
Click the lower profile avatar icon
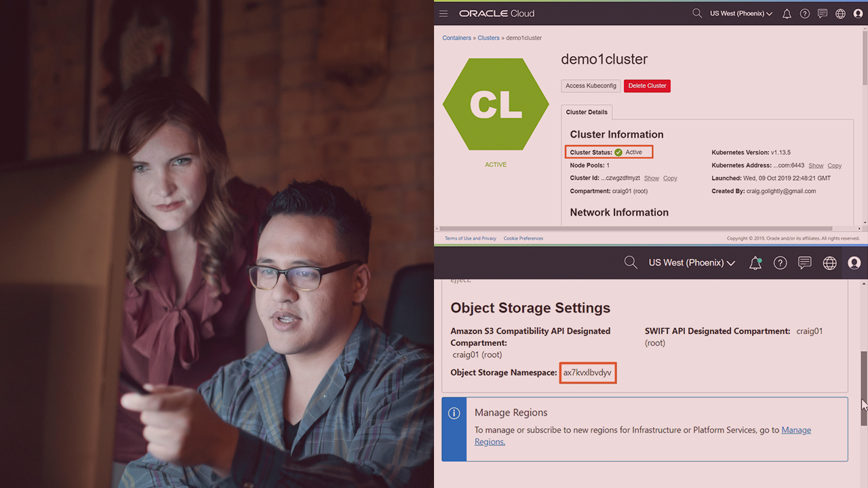point(854,263)
